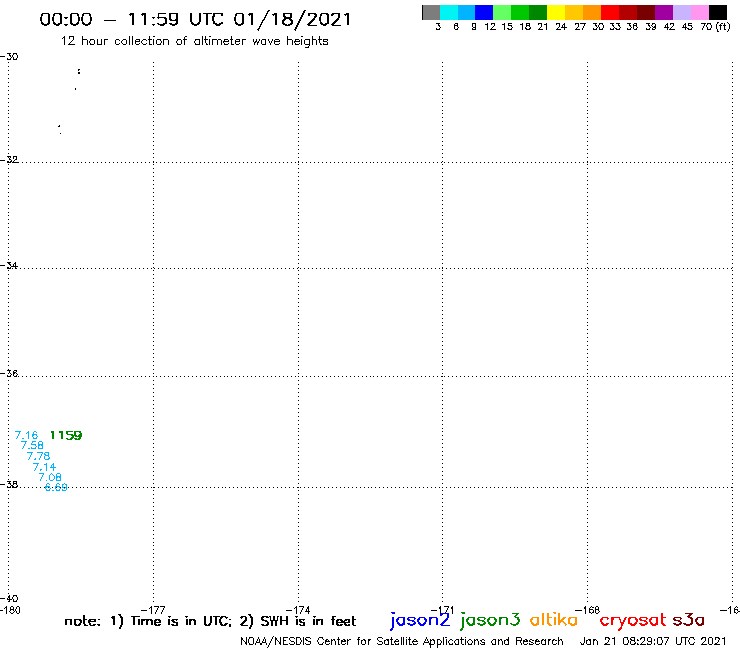The width and height of the screenshot is (740, 650).
Task: Select the wave height reading 6.69
Action: [x=56, y=487]
